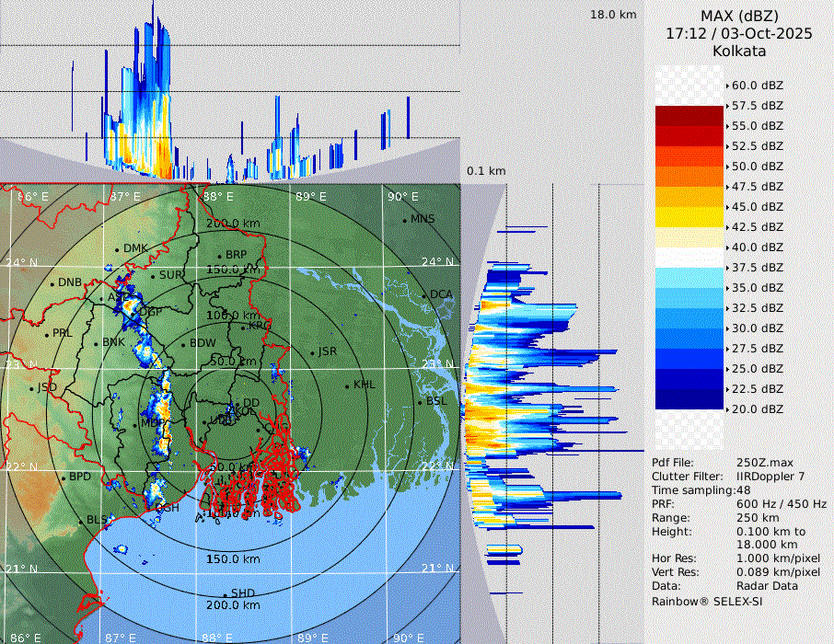Click the DMK station marker
The image size is (834, 644).
point(117,249)
